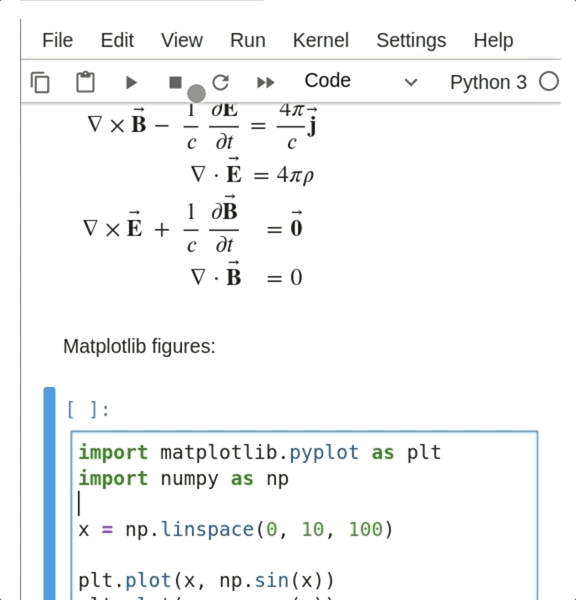Viewport: 576px width, 600px height.
Task: Open the View menu
Action: pyautogui.click(x=182, y=40)
